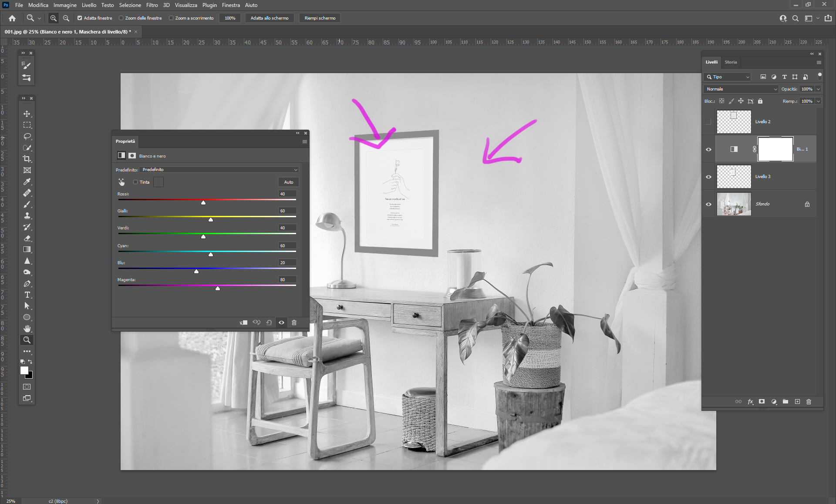Expand the Opacità value dropdown
The width and height of the screenshot is (836, 504).
[818, 89]
